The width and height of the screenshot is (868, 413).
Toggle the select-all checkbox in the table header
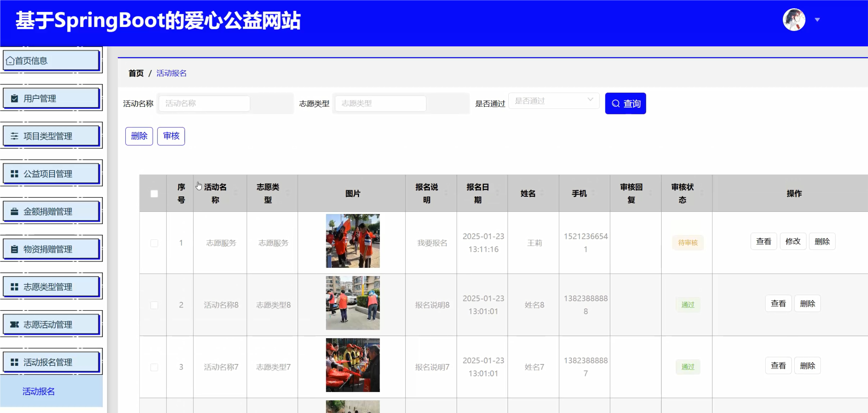154,194
